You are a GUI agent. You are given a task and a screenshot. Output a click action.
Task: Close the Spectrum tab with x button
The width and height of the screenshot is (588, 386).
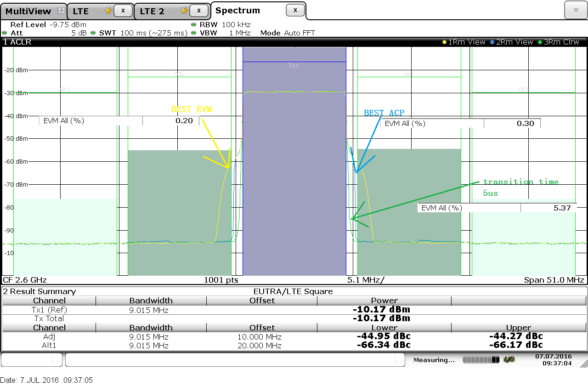295,10
